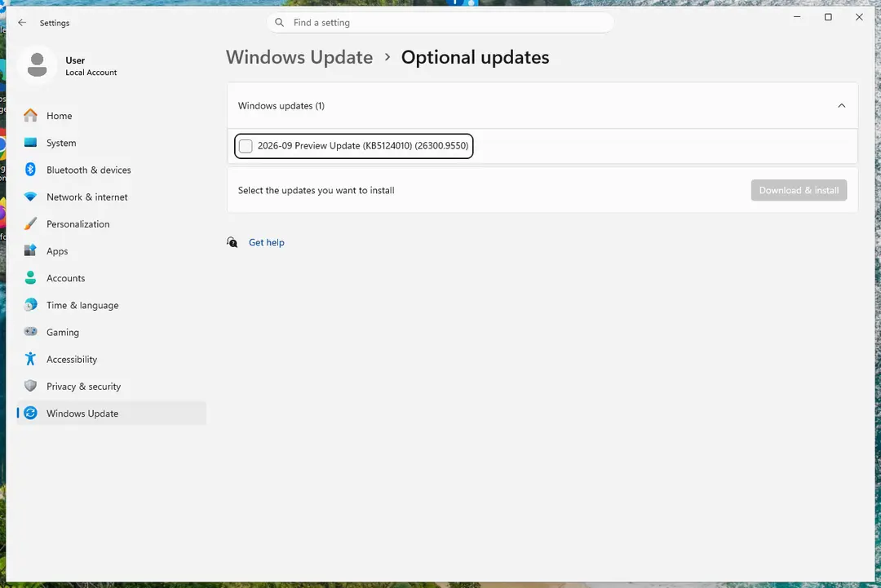881x588 pixels.
Task: Click the Gaming controller icon
Action: tap(30, 331)
